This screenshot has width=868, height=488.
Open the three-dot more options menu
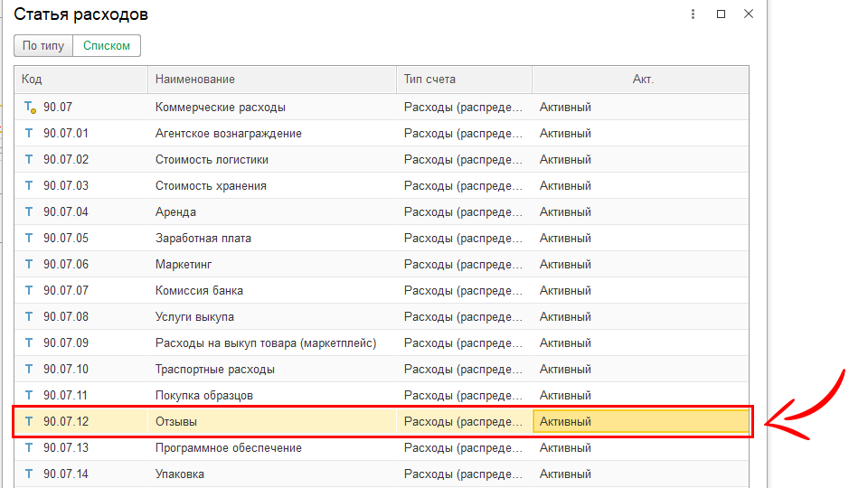tap(693, 14)
